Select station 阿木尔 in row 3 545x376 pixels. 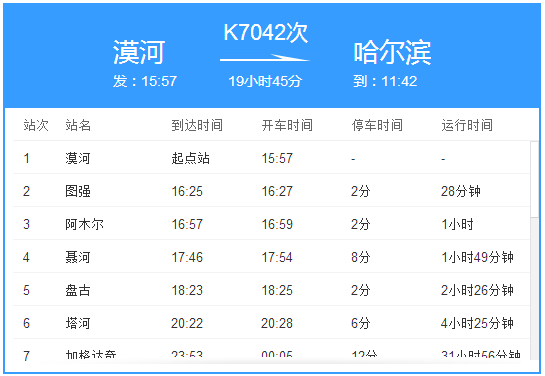tap(84, 224)
